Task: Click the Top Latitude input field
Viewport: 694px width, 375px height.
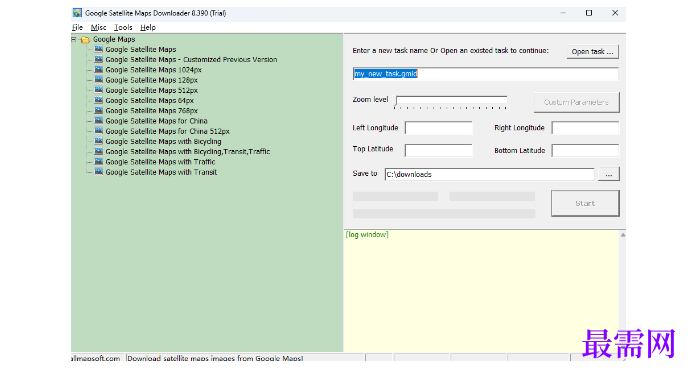Action: pyautogui.click(x=439, y=151)
